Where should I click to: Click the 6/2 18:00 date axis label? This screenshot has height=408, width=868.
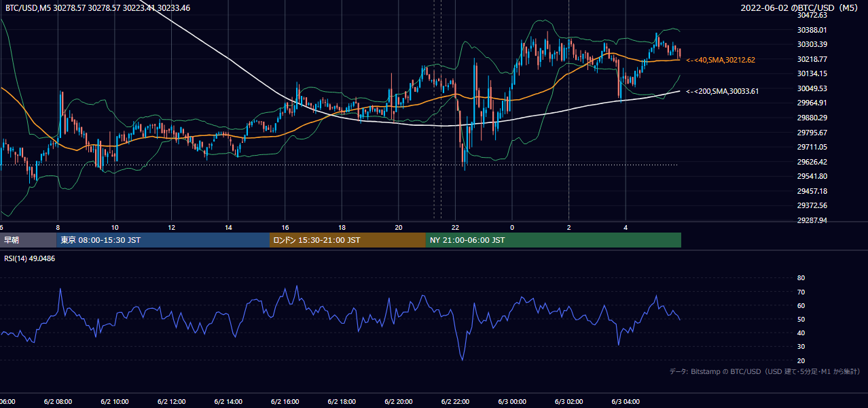tap(342, 402)
